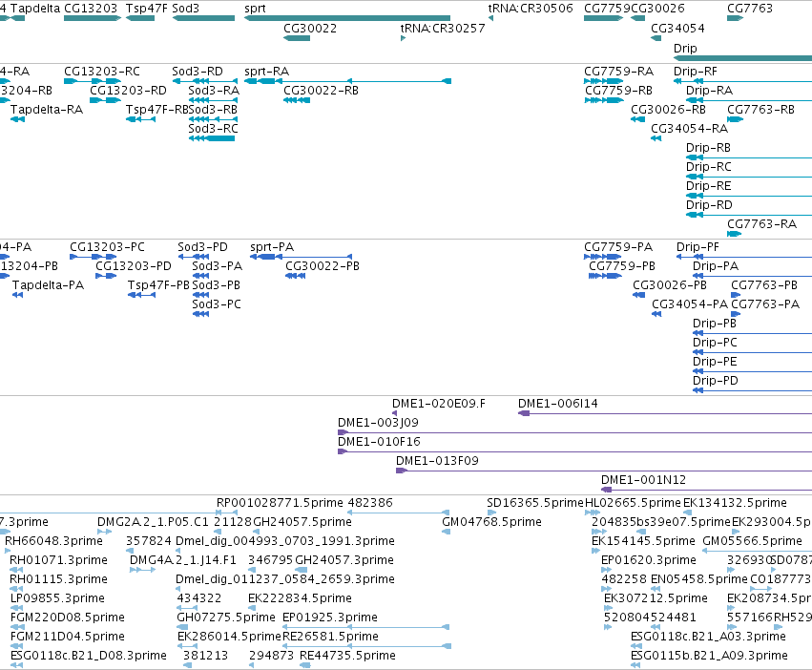Click the EP01925.3prime EST label
Image resolution: width=812 pixels, height=670 pixels.
coord(330,618)
